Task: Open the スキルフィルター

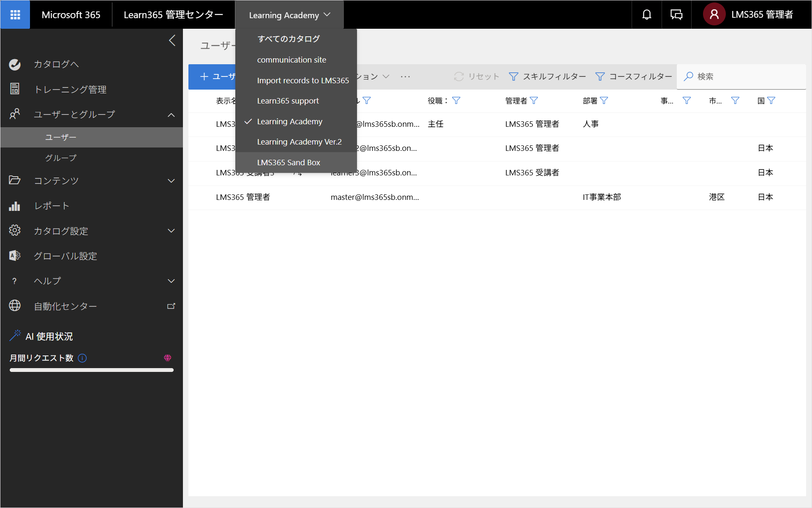Action: [x=548, y=76]
